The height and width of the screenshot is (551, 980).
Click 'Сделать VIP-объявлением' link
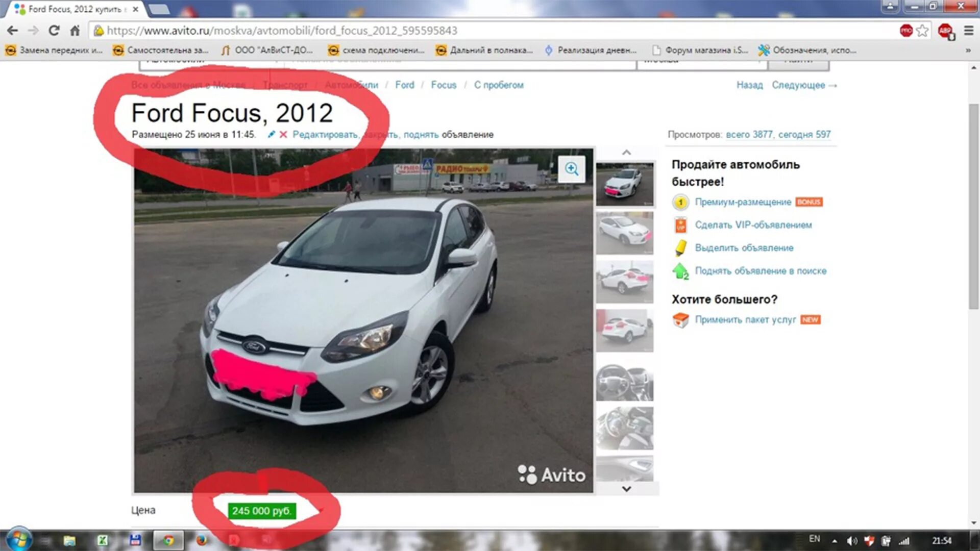[x=753, y=225]
